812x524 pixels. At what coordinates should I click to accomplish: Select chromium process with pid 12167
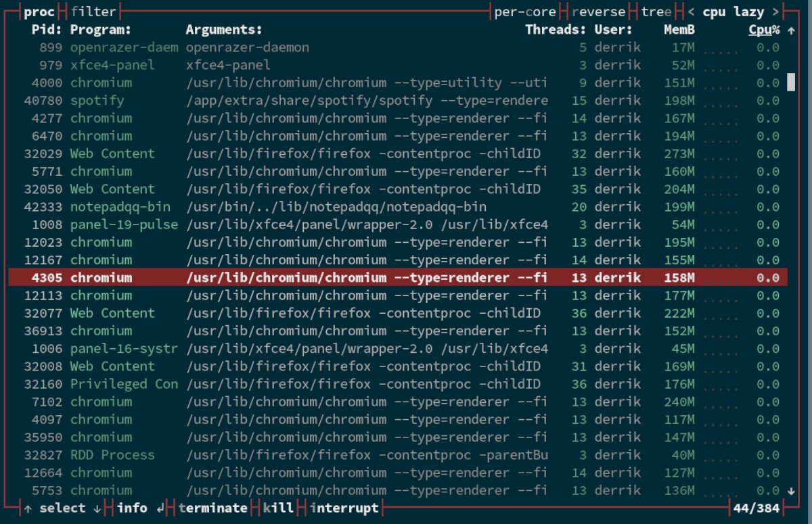click(x=397, y=260)
